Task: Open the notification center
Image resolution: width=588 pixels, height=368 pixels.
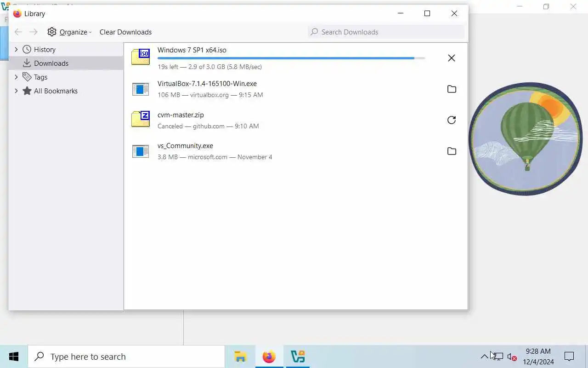Action: pos(569,356)
